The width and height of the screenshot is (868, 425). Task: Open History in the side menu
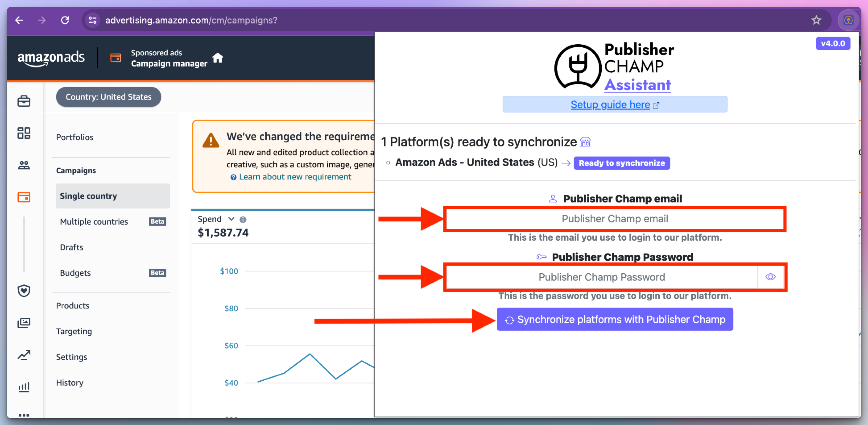click(x=69, y=383)
